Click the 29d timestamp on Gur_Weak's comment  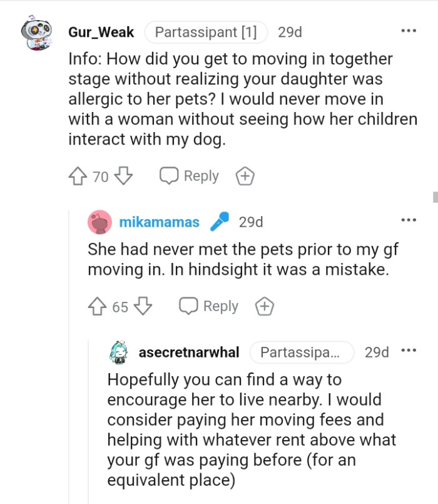289,32
